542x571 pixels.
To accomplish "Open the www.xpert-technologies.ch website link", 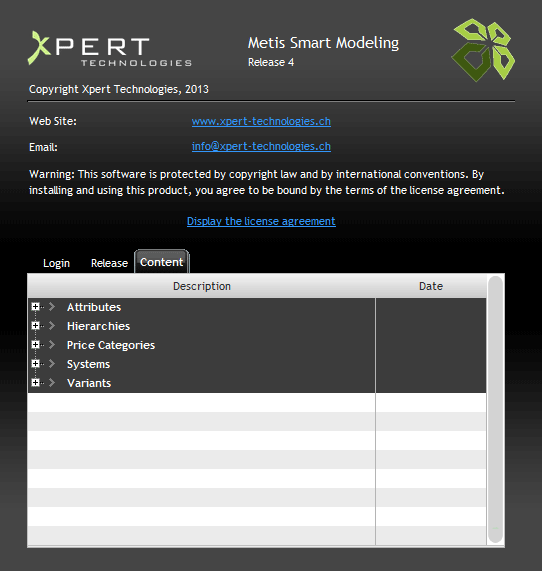I will point(261,121).
